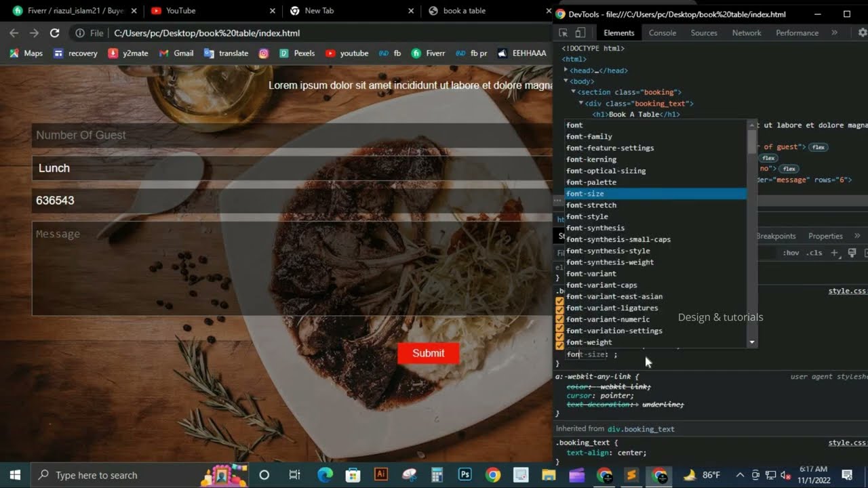Toggle the .cls class editor

(x=814, y=253)
